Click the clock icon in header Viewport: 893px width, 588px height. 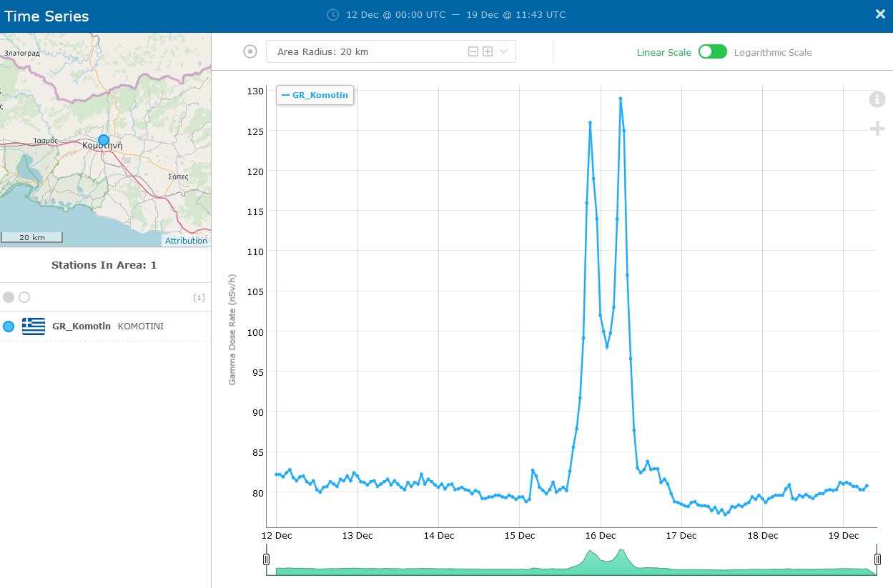pos(332,14)
